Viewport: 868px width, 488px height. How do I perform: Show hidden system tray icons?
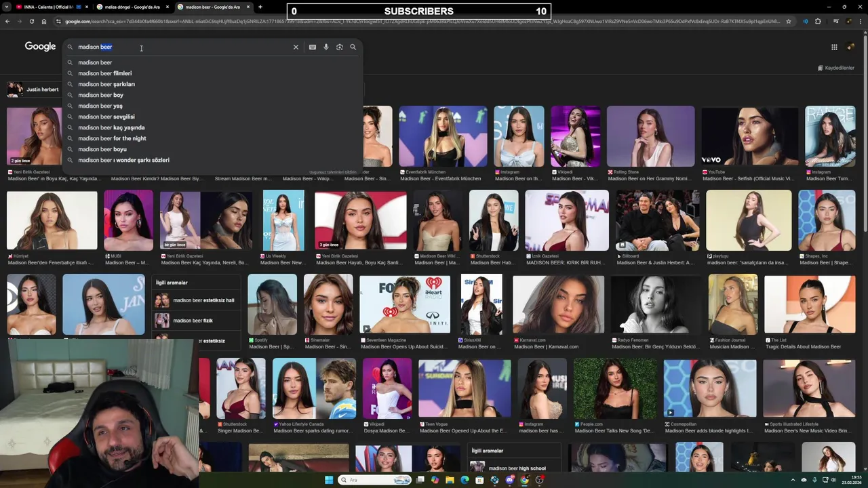pyautogui.click(x=794, y=480)
